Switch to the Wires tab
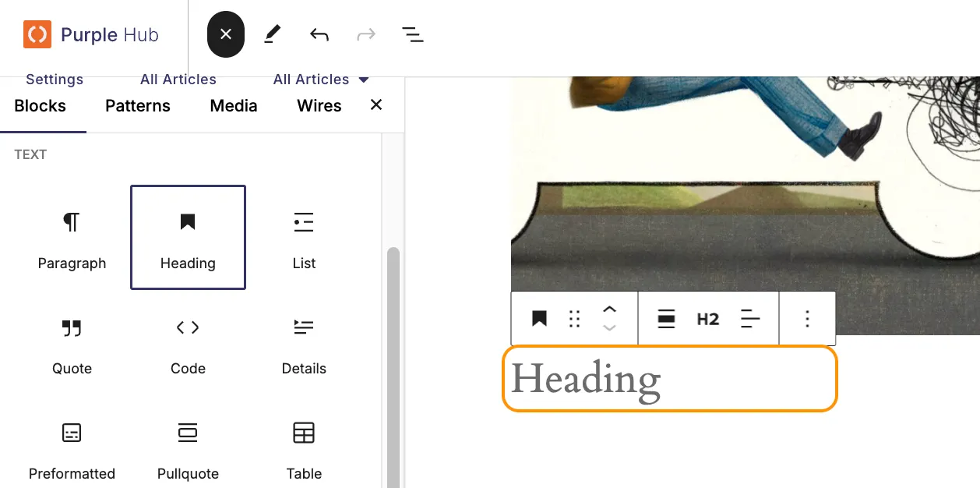The image size is (980, 488). click(x=319, y=106)
